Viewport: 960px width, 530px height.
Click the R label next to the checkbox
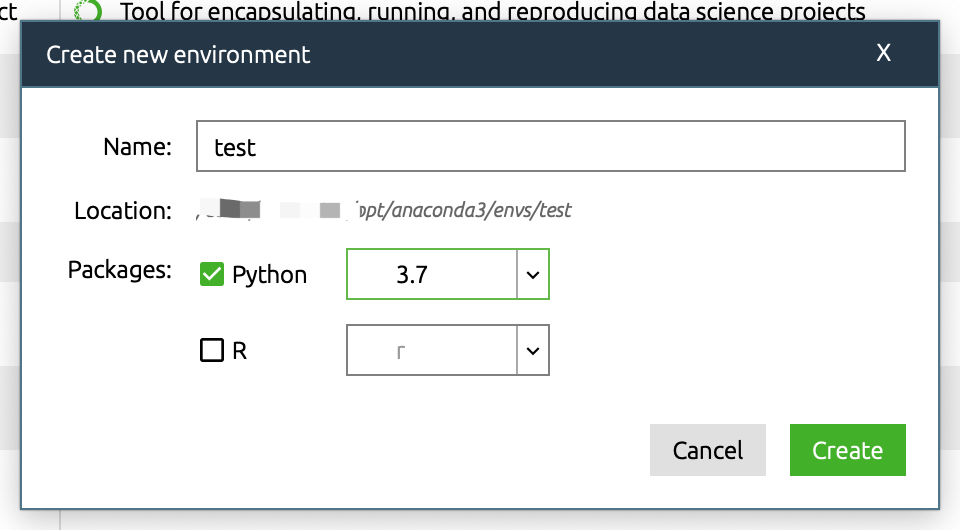point(239,351)
